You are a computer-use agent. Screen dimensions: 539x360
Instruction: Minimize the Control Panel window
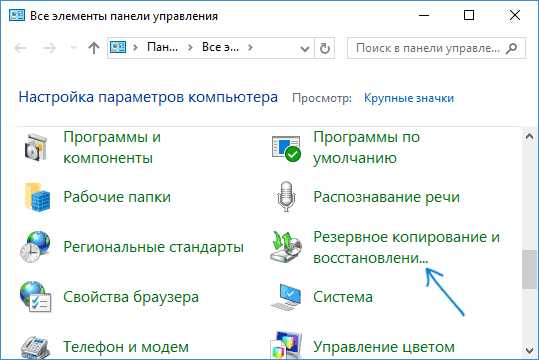(x=424, y=15)
